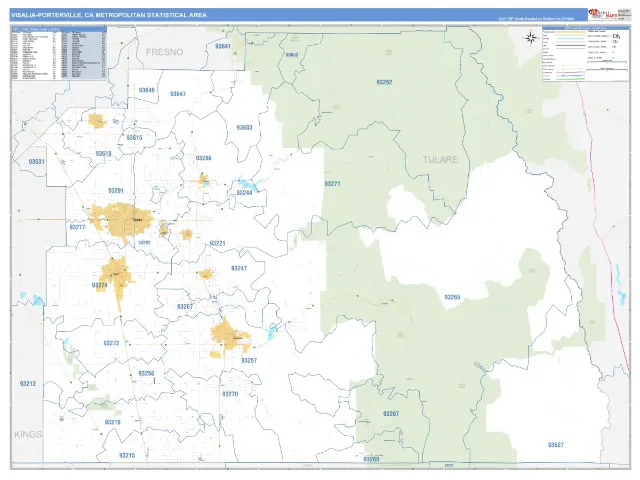Click ZIP code label 93291
The image size is (640, 480).
[116, 191]
